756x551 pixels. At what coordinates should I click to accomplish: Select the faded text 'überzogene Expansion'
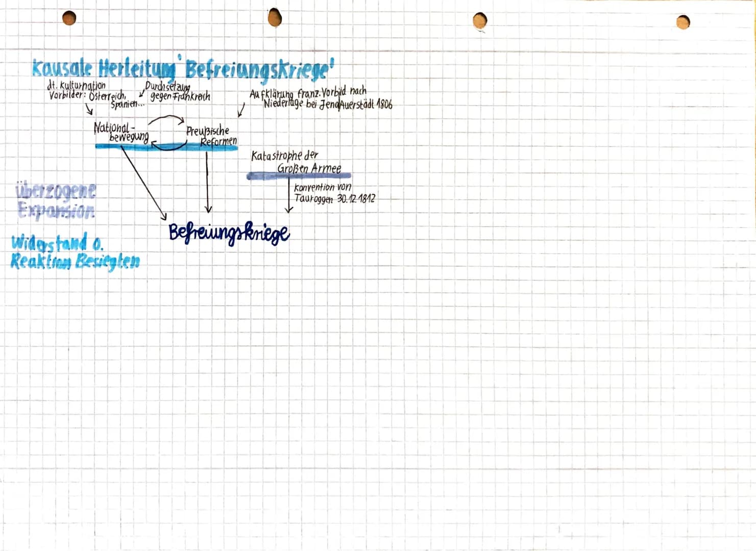(x=56, y=202)
